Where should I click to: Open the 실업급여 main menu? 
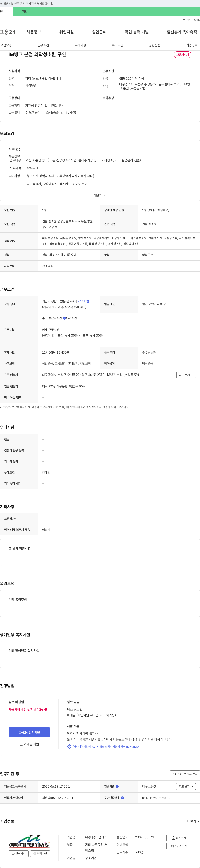[99, 32]
